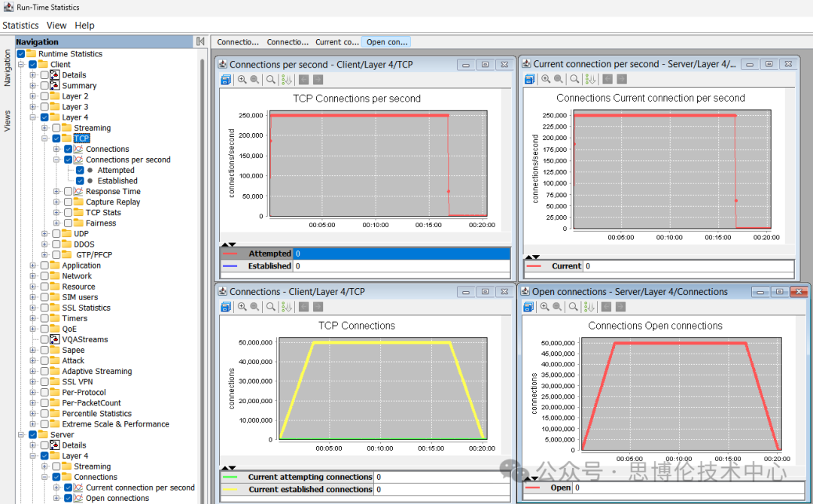Reset zoom on Current connection per second chart

pos(574,79)
